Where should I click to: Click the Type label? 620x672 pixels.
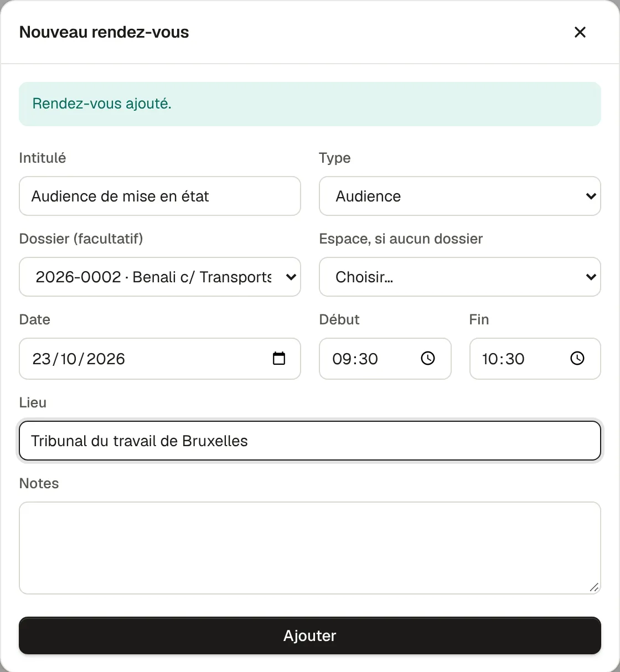click(x=335, y=158)
